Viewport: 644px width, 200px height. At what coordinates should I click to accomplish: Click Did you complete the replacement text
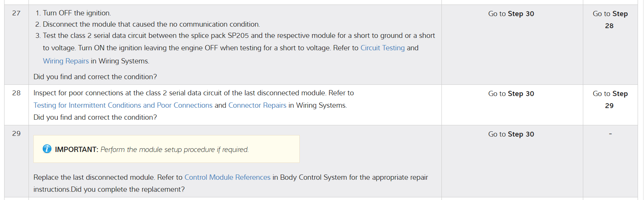[128, 189]
